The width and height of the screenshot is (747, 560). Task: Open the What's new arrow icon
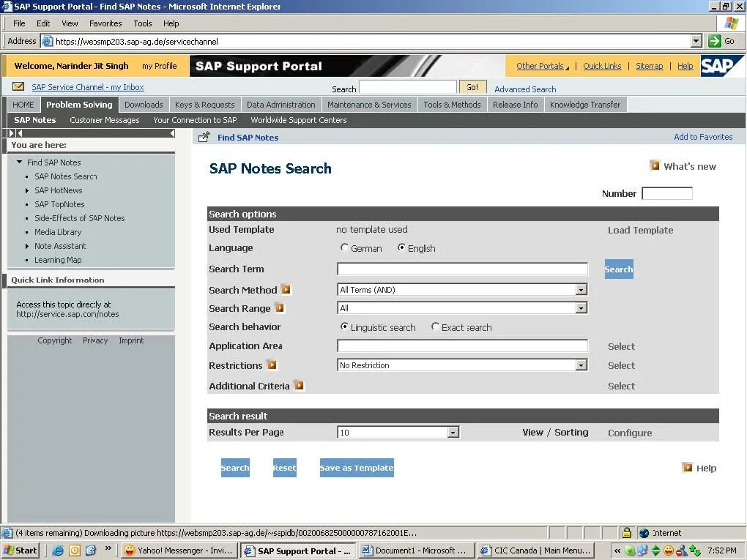(655, 165)
